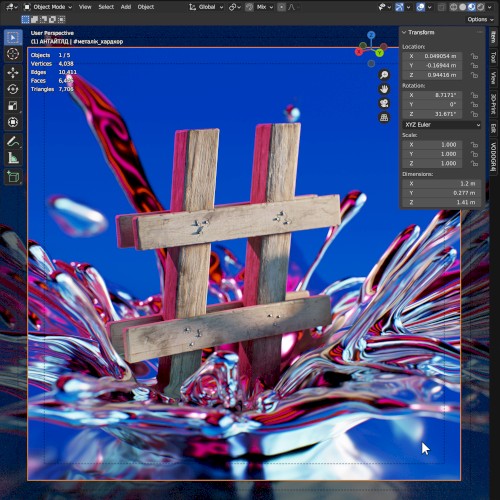Toggle camera view icon in viewport
The width and height of the screenshot is (500, 500).
coord(384,103)
